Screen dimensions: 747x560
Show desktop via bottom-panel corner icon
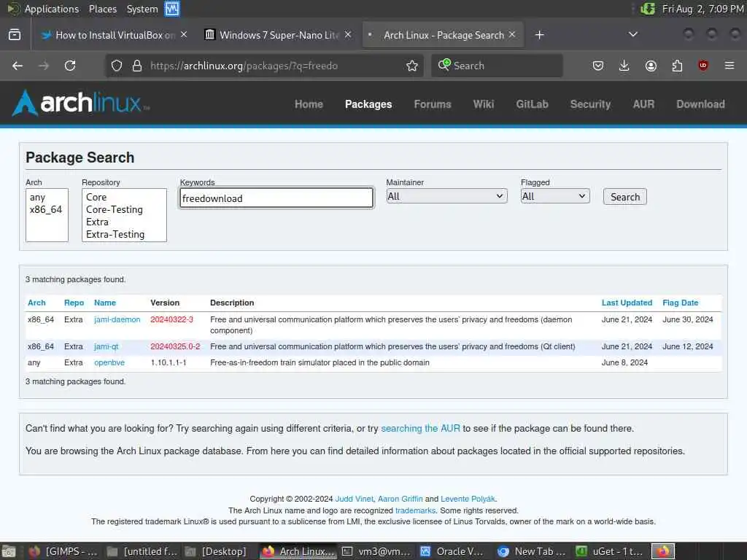(x=8, y=551)
